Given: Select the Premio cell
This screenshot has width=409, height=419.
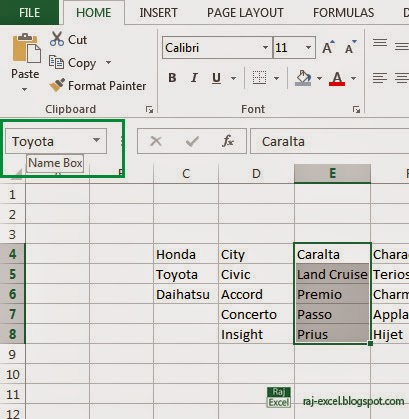Looking at the screenshot, I should pyautogui.click(x=332, y=294).
